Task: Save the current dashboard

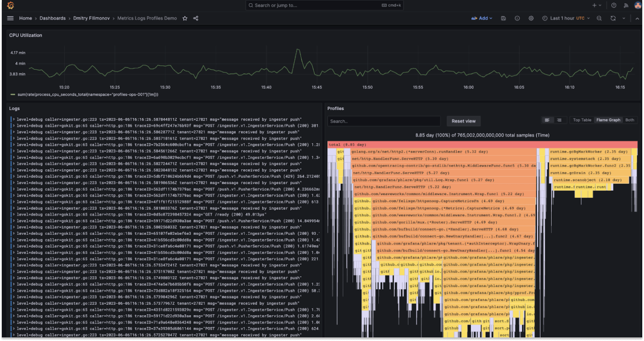Action: tap(503, 18)
